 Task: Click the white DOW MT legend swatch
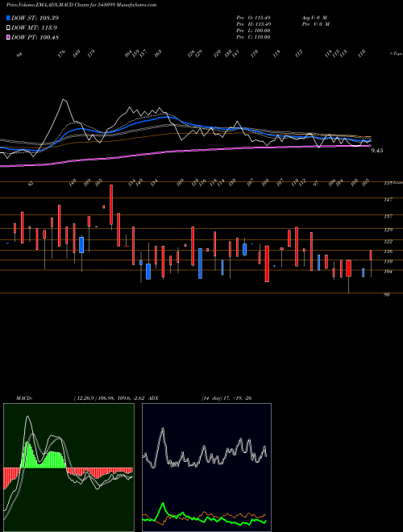click(x=9, y=27)
